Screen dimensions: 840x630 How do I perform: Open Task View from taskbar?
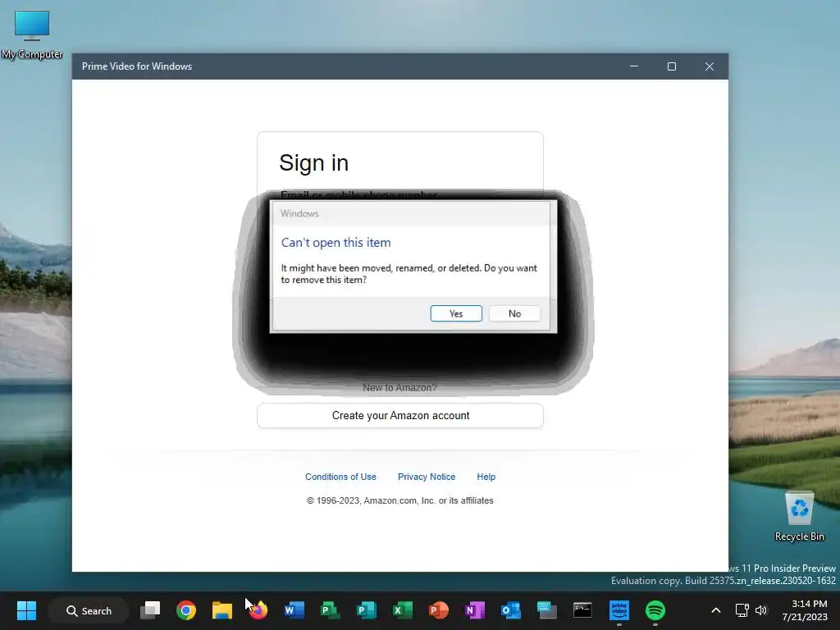[151, 610]
